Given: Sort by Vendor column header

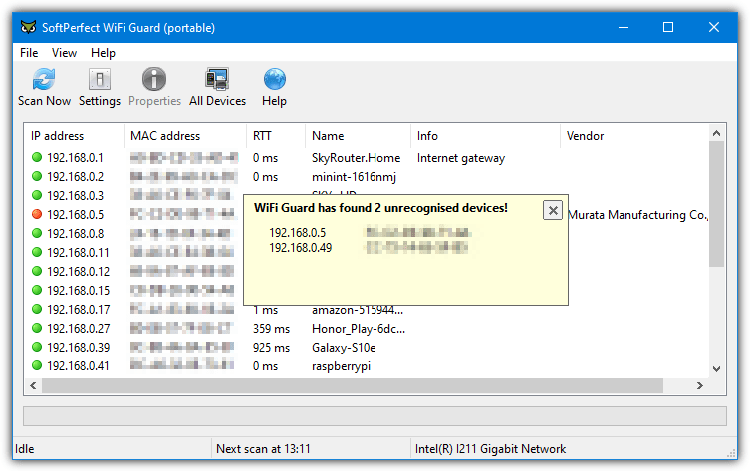Looking at the screenshot, I should tap(634, 136).
